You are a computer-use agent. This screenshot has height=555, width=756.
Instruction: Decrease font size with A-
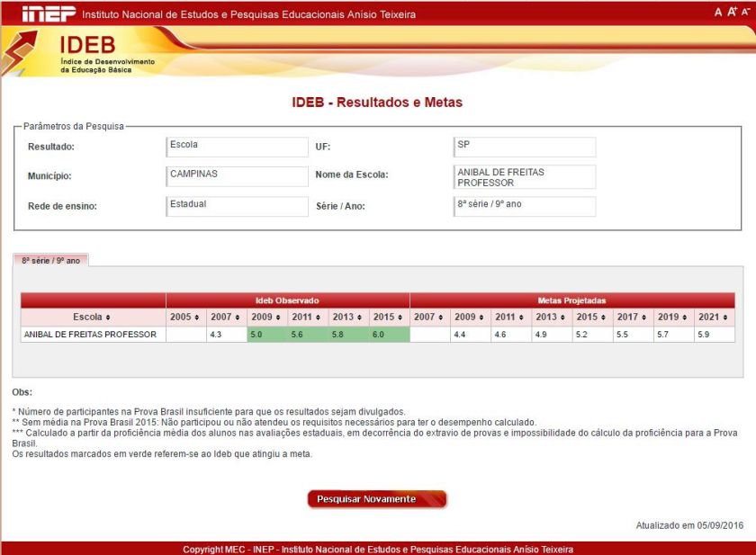745,13
